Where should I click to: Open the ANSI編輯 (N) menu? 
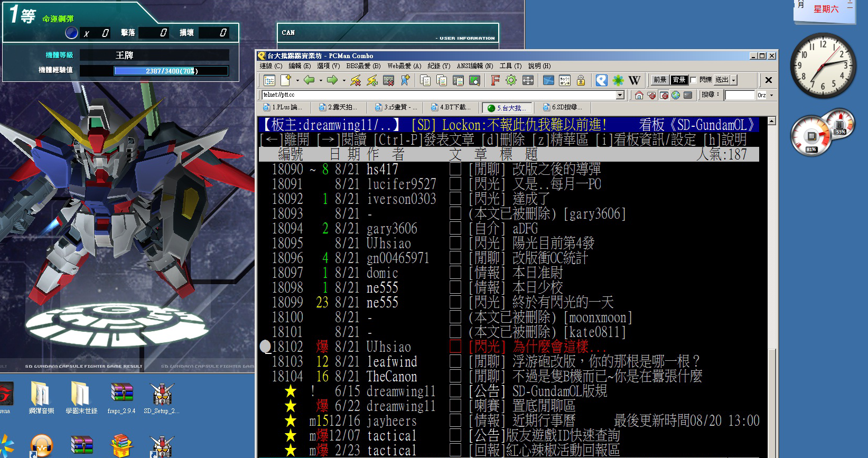475,66
